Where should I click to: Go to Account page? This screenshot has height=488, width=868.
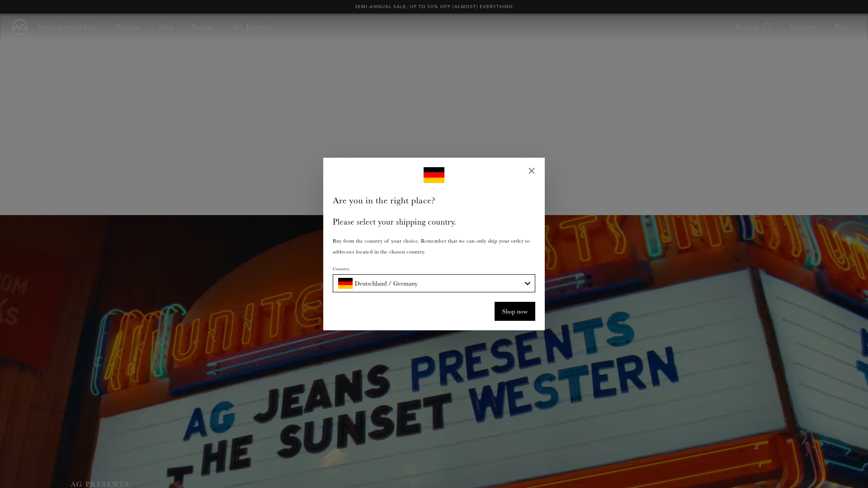[x=803, y=27]
